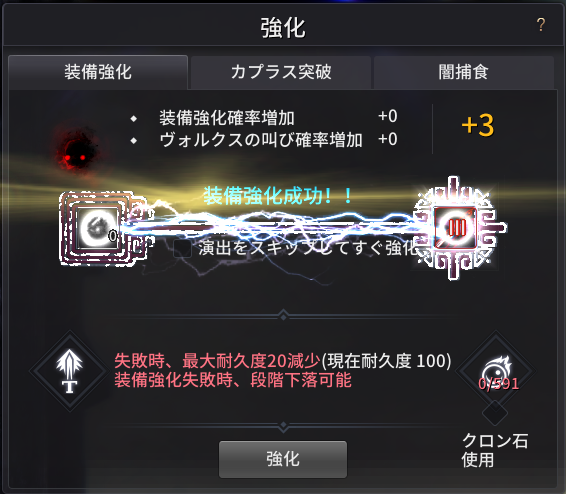Click the diamond divider above the warning text
The height and width of the screenshot is (494, 566).
click(283, 316)
